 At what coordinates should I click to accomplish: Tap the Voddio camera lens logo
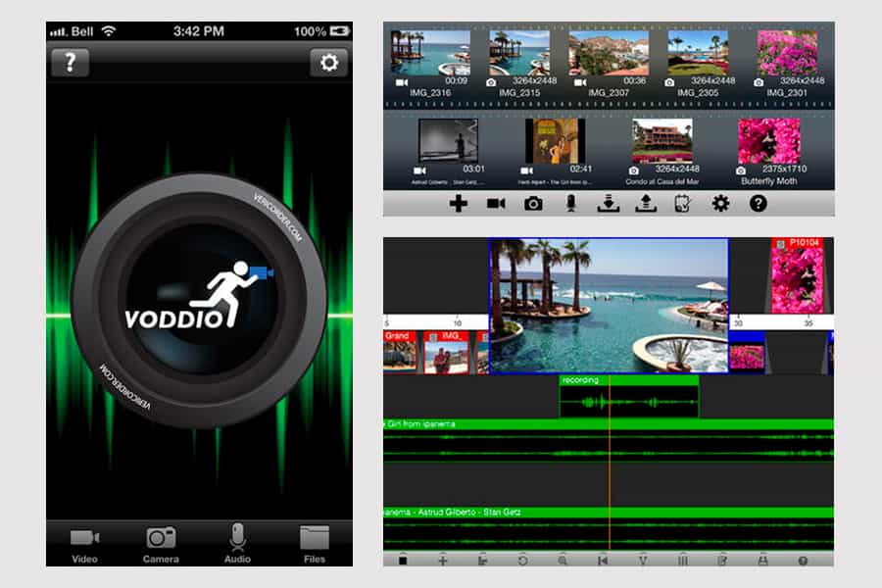coord(200,300)
